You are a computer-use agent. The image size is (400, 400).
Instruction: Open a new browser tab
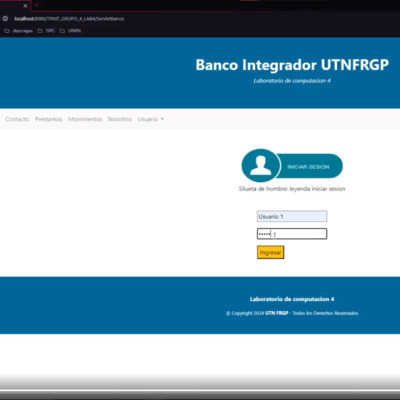pyautogui.click(x=37, y=5)
